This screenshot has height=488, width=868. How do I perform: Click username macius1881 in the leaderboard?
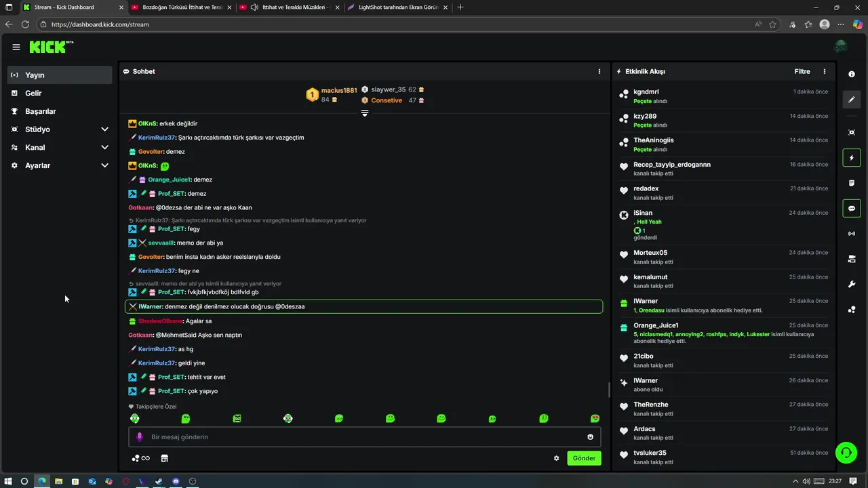[x=339, y=90]
